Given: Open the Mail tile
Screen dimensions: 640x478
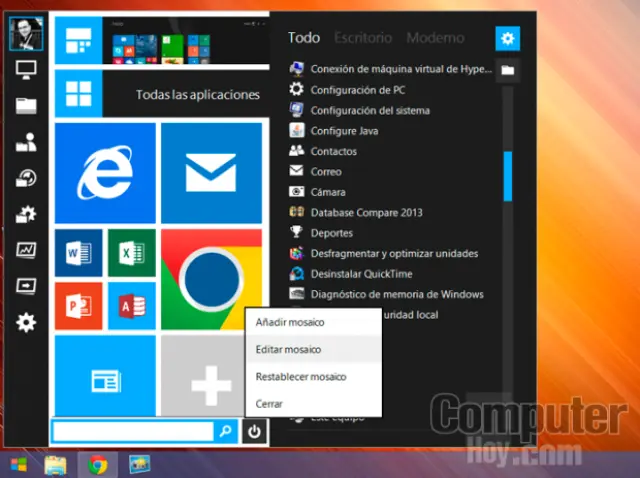Looking at the screenshot, I should (211, 174).
